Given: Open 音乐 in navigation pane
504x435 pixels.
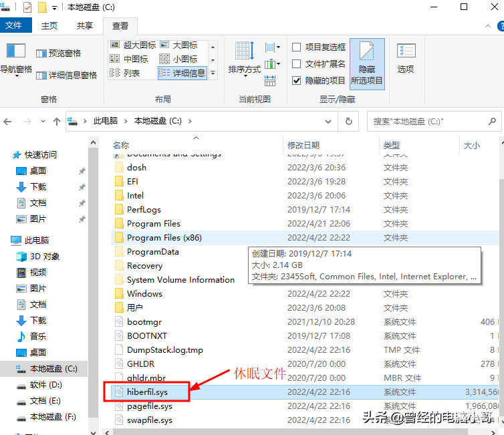Looking at the screenshot, I should pos(37,336).
